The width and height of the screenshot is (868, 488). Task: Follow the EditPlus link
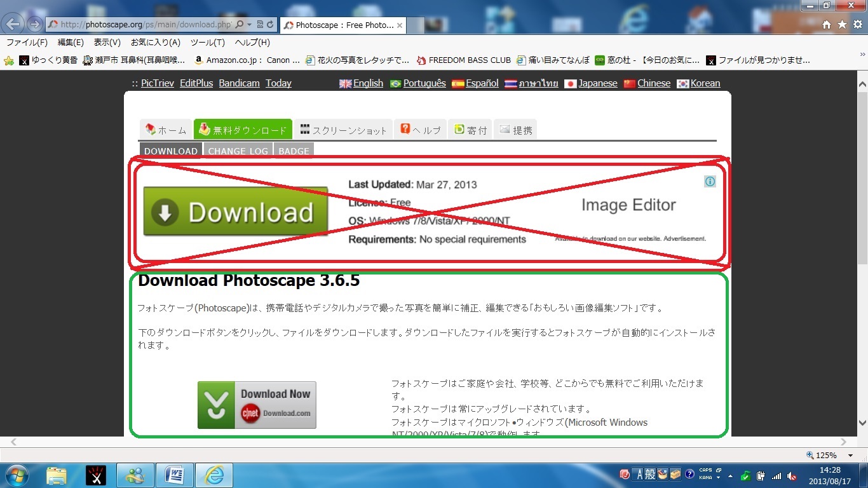click(196, 83)
